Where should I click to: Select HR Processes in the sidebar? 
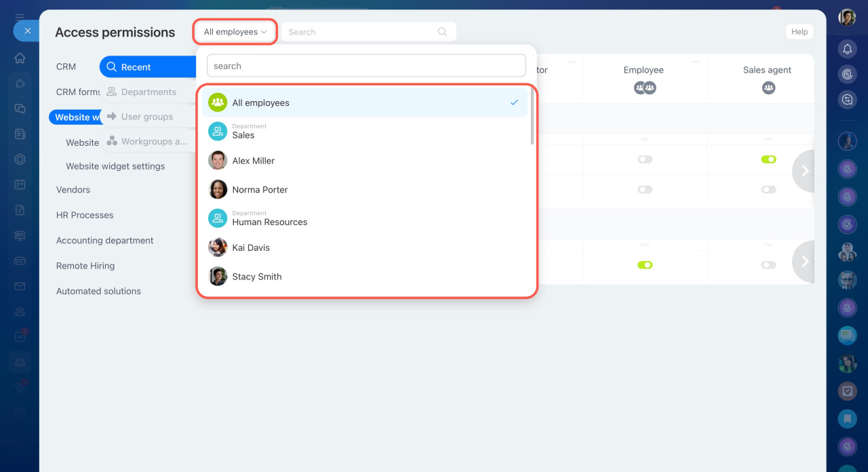(85, 215)
